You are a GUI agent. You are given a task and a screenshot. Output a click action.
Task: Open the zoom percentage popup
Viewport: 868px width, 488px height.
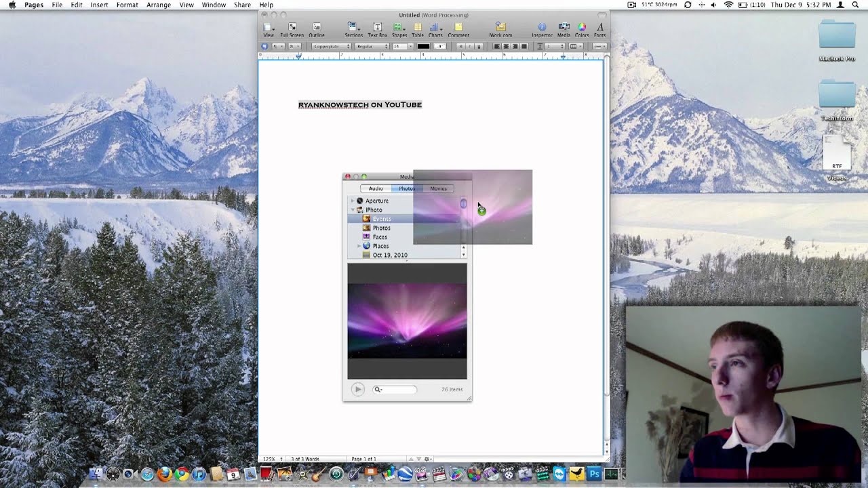click(x=272, y=459)
